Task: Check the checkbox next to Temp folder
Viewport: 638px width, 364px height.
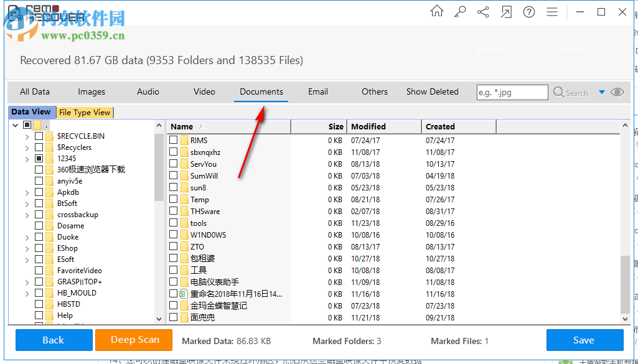Action: (172, 199)
